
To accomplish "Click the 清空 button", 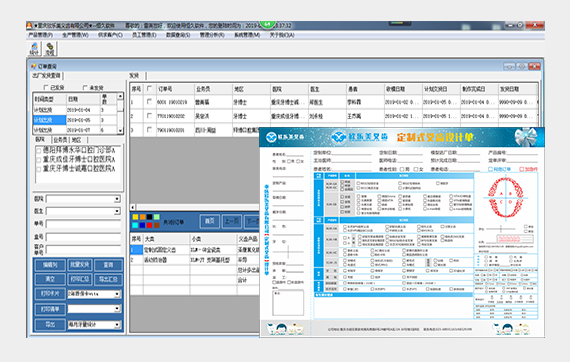I will 50,279.
